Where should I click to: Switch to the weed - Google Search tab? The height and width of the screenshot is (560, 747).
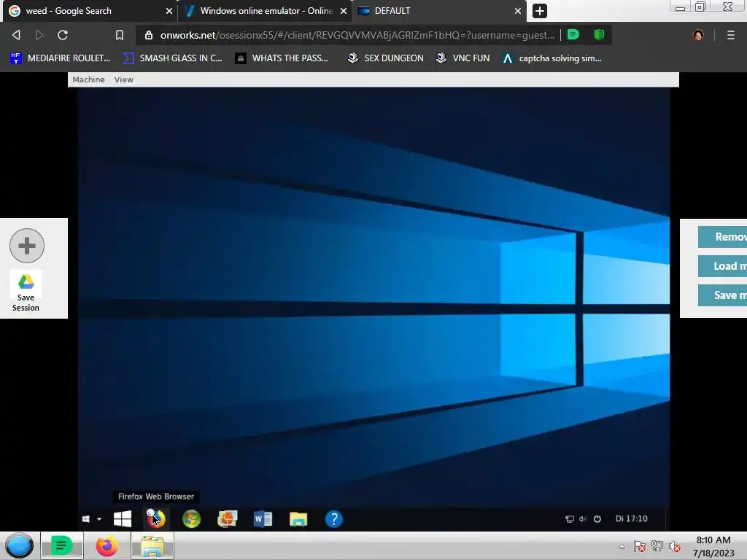pos(88,11)
